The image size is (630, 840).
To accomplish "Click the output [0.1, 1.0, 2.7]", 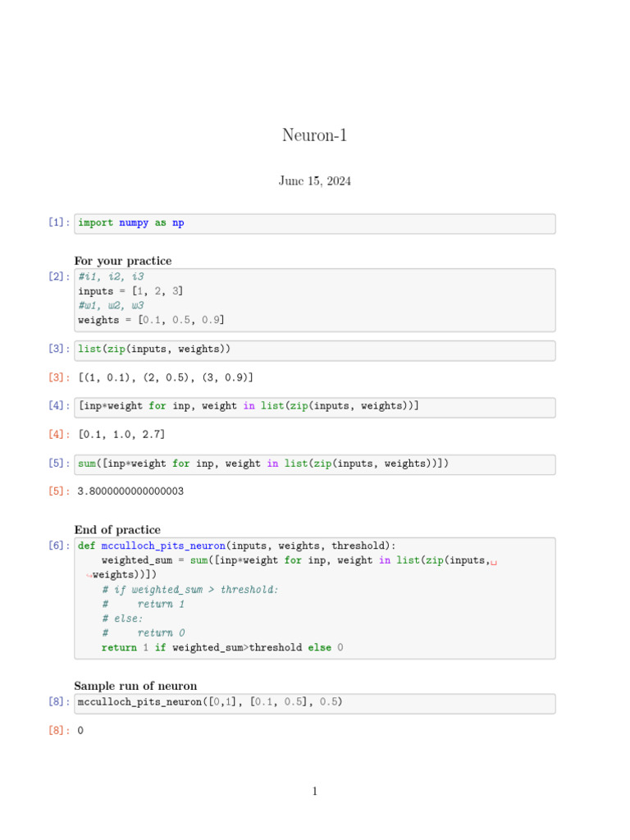I will [121, 435].
